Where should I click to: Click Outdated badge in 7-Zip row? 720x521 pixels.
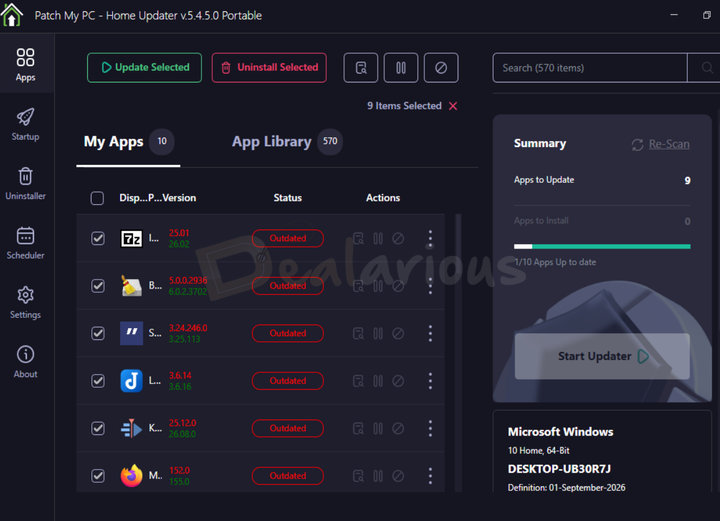point(288,238)
